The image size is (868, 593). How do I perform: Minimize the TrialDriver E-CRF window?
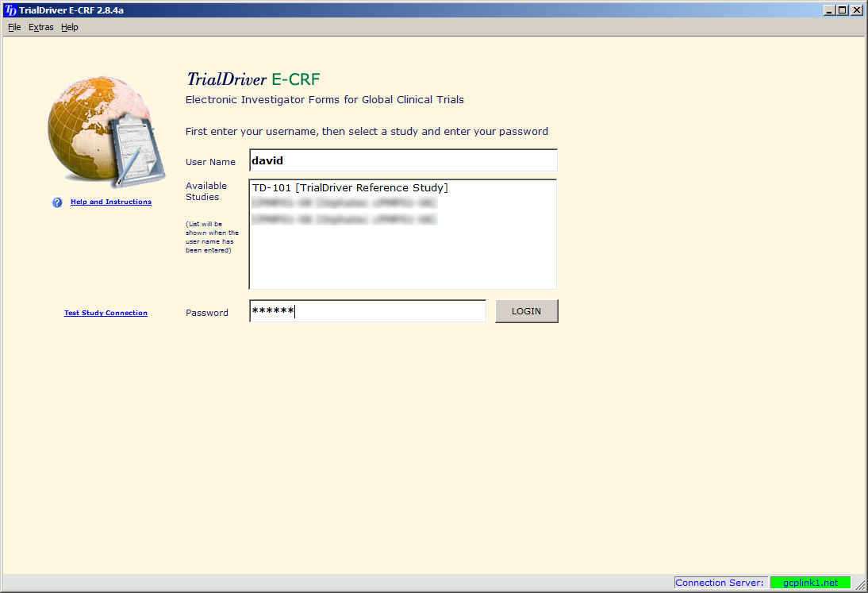point(830,10)
